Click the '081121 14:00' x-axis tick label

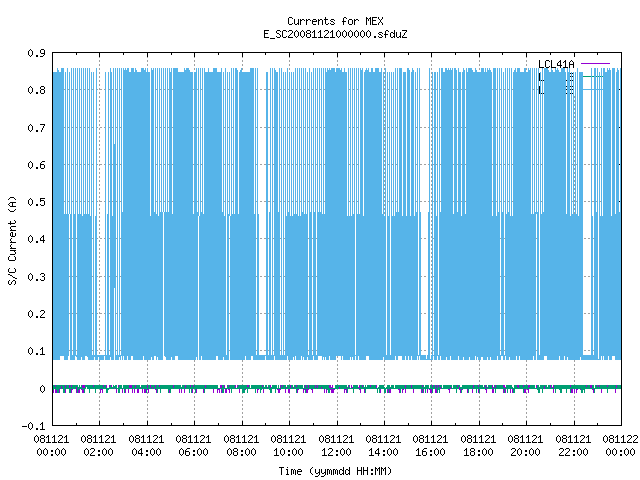pyautogui.click(x=383, y=446)
